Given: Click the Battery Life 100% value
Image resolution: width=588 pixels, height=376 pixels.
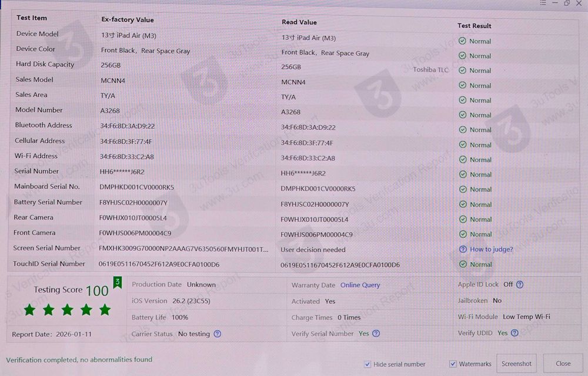Looking at the screenshot, I should point(179,317).
